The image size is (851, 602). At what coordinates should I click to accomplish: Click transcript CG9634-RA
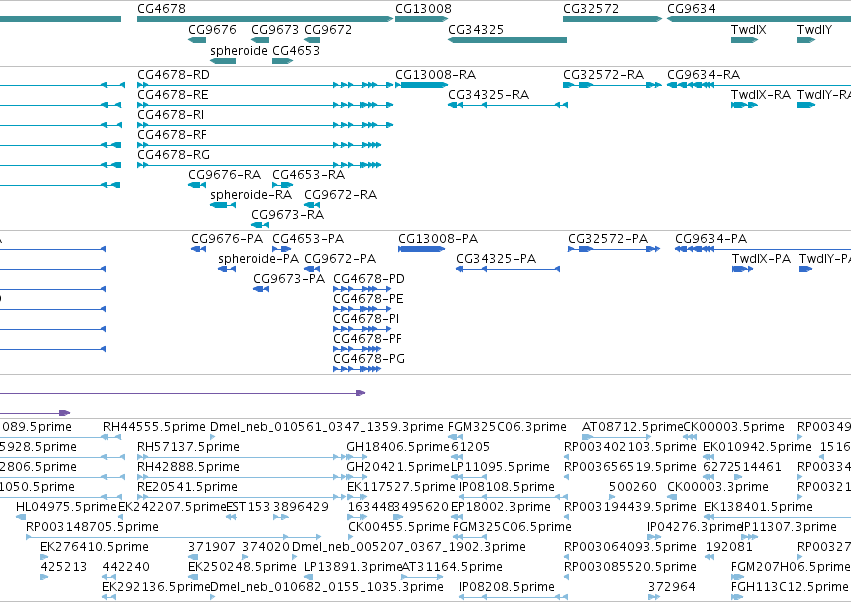point(703,75)
